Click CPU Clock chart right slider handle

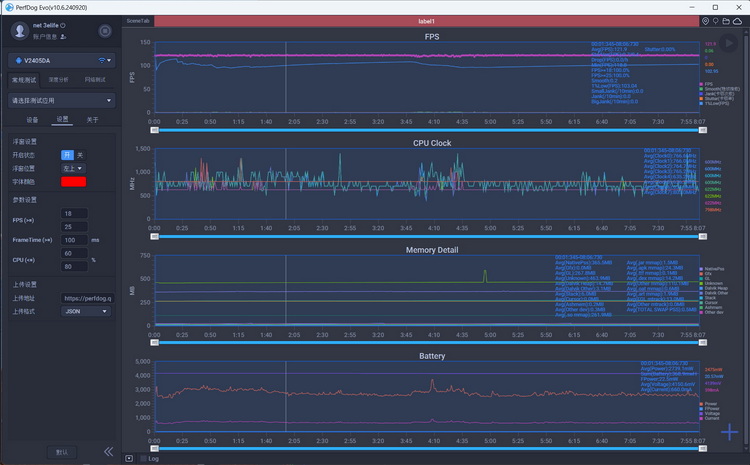point(703,236)
